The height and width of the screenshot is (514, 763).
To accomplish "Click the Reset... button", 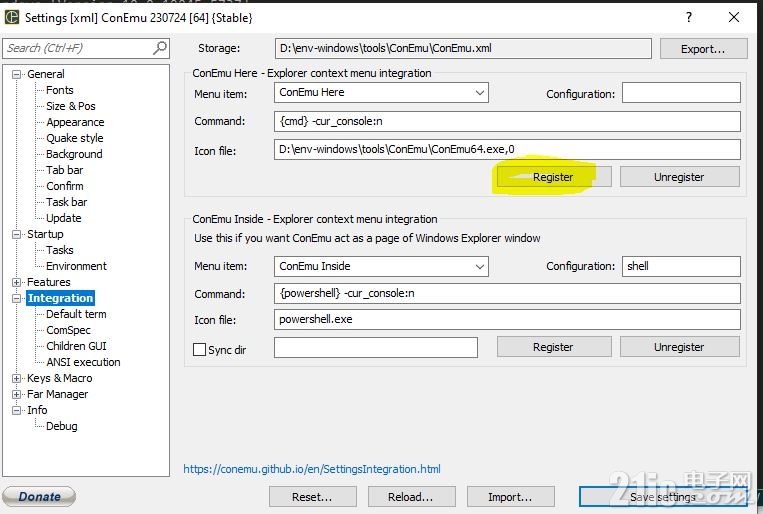I will pyautogui.click(x=312, y=496).
